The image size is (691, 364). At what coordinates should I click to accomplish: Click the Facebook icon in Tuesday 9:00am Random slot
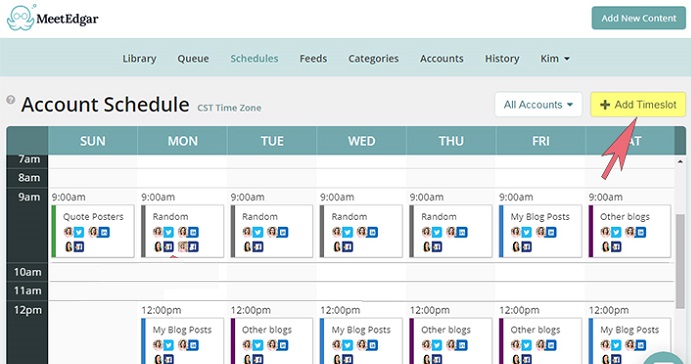[x=257, y=247]
